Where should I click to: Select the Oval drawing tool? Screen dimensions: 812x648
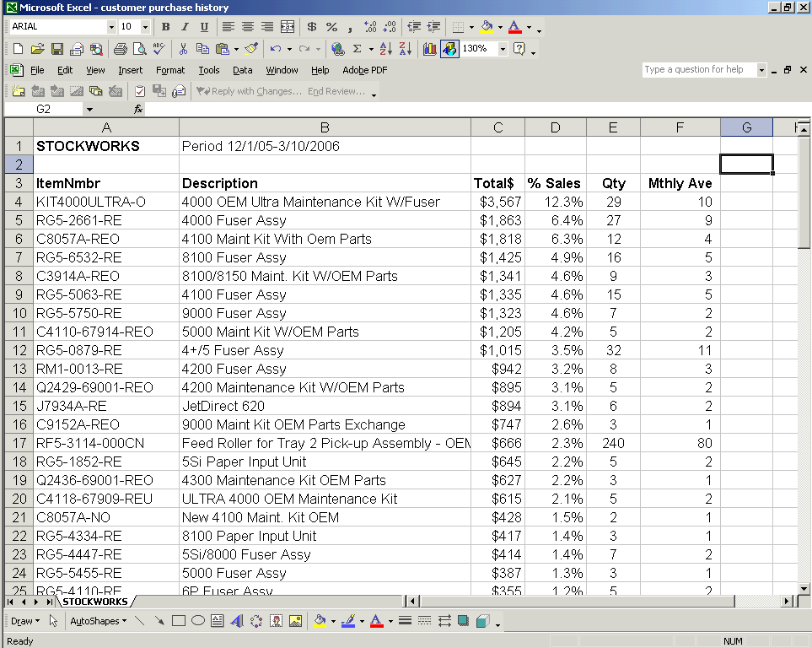[x=198, y=621]
